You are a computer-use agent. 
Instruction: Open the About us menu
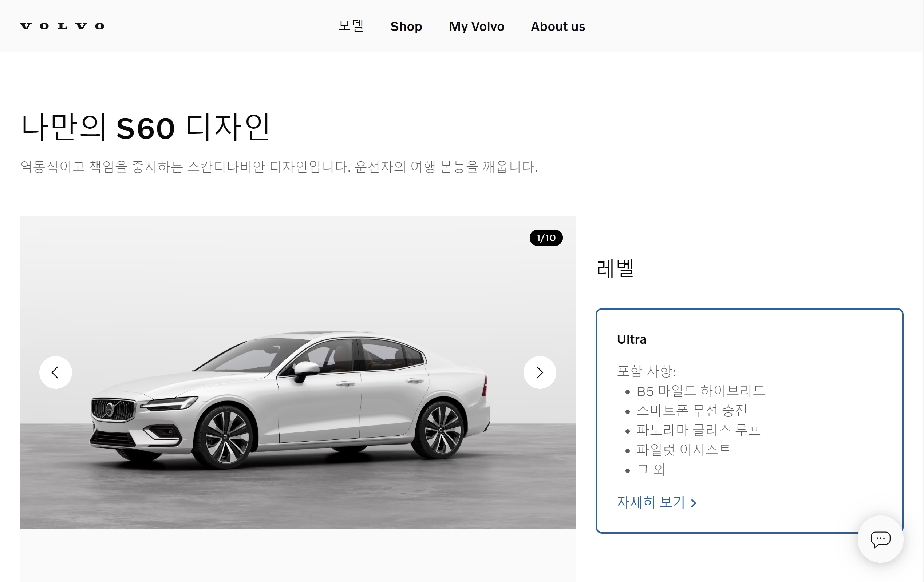tap(557, 27)
